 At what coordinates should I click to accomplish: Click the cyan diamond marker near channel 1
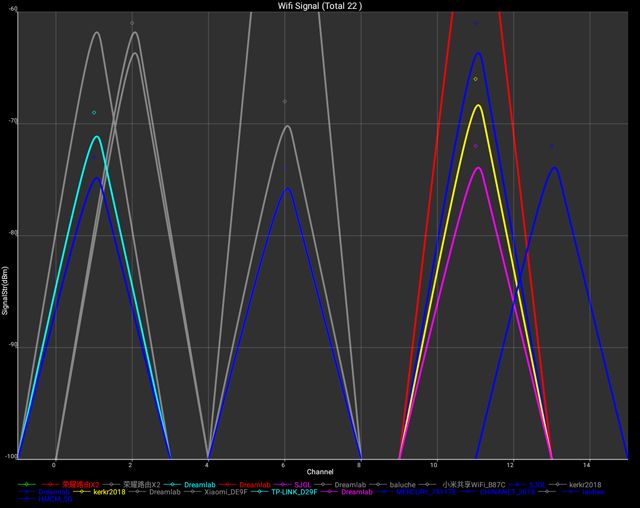(x=94, y=113)
